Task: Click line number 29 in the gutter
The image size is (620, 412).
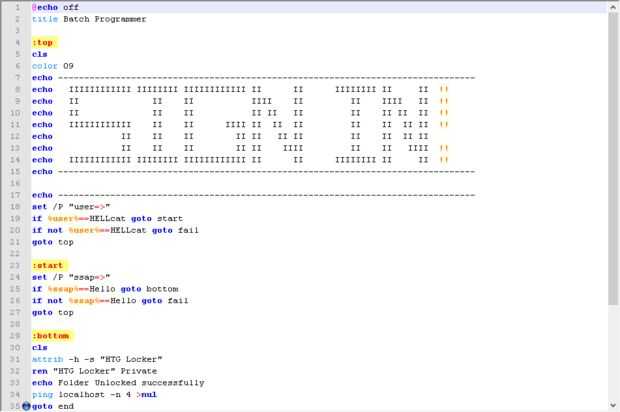Action: pyautogui.click(x=15, y=336)
